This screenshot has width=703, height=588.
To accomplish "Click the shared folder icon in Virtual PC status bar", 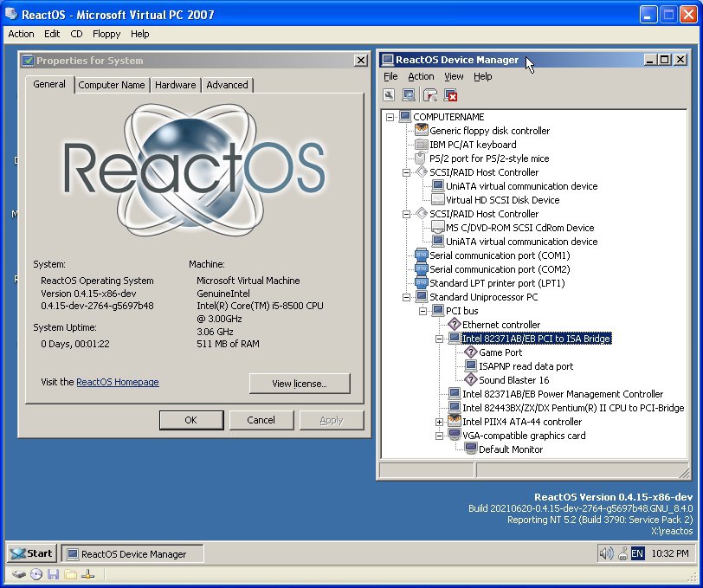I will pos(70,574).
